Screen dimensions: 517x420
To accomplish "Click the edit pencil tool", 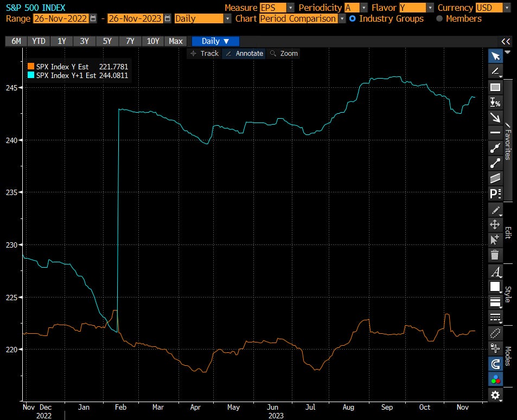I will (x=495, y=210).
